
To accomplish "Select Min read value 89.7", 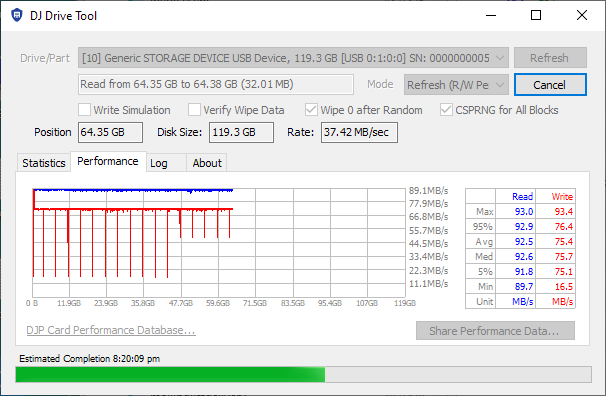I will click(524, 287).
